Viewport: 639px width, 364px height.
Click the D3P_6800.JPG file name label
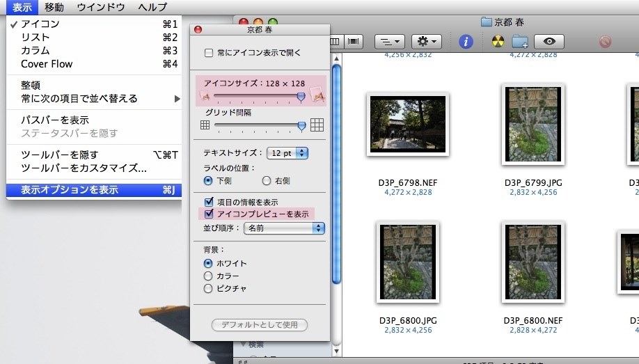point(407,320)
